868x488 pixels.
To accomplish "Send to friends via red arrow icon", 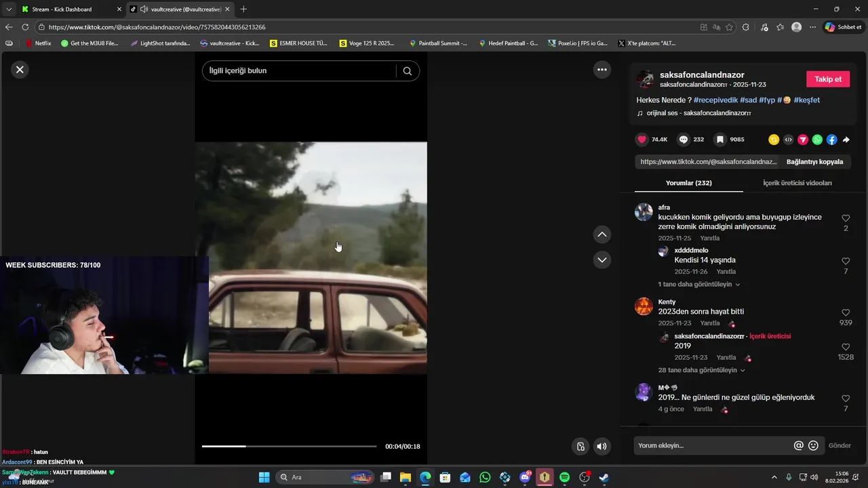I will [803, 140].
